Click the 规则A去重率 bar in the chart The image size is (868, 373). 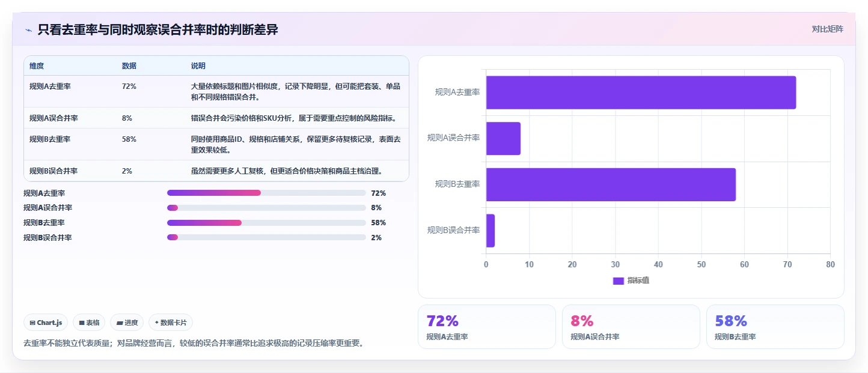(641, 92)
